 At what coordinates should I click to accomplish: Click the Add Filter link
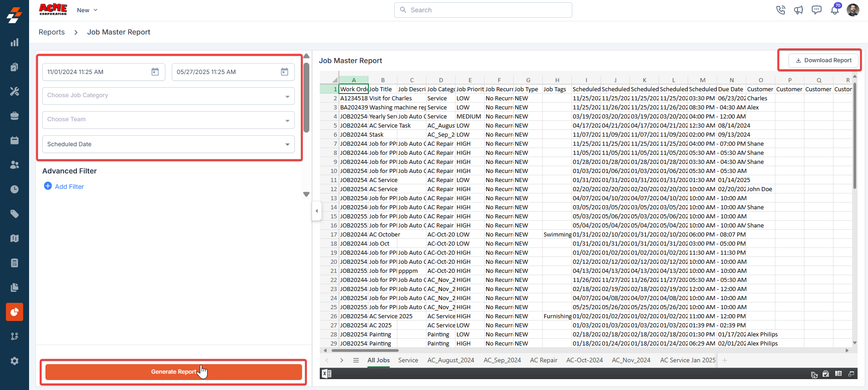coord(69,187)
